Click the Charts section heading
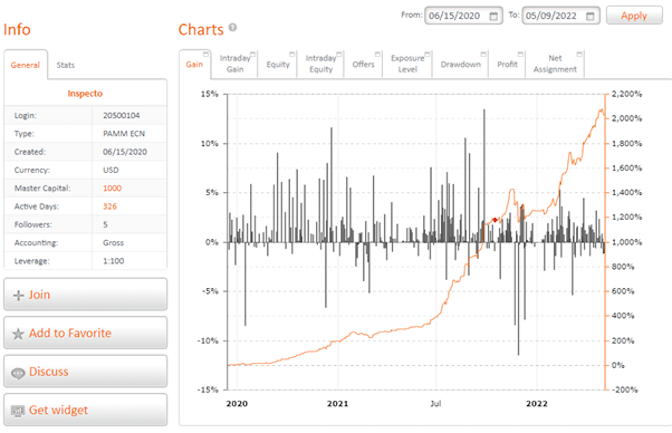 [x=201, y=30]
